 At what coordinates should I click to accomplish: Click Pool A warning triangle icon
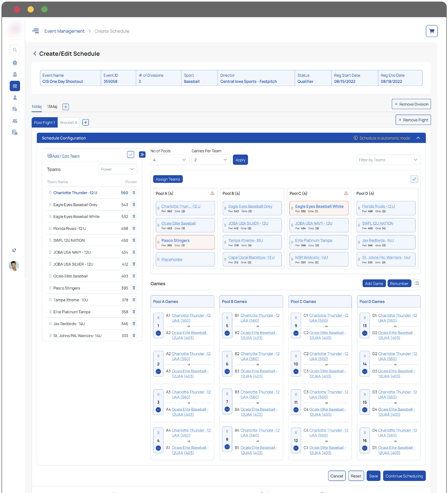coord(212,193)
